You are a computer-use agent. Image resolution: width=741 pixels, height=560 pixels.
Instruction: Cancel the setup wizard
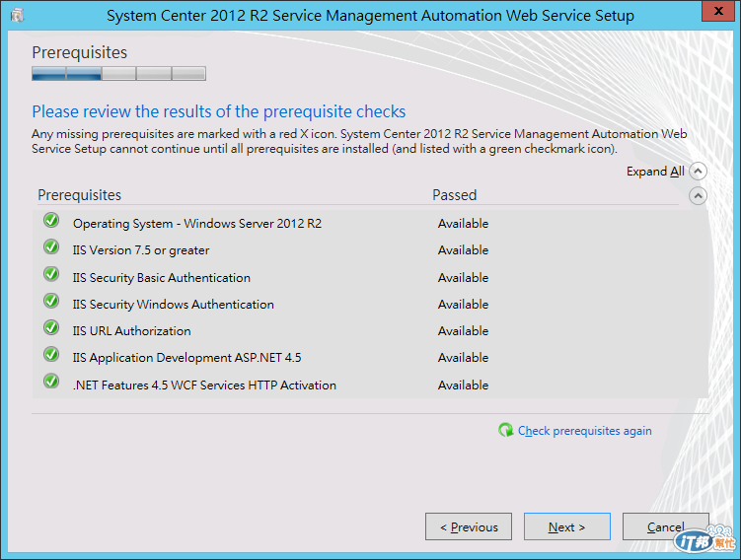(665, 526)
